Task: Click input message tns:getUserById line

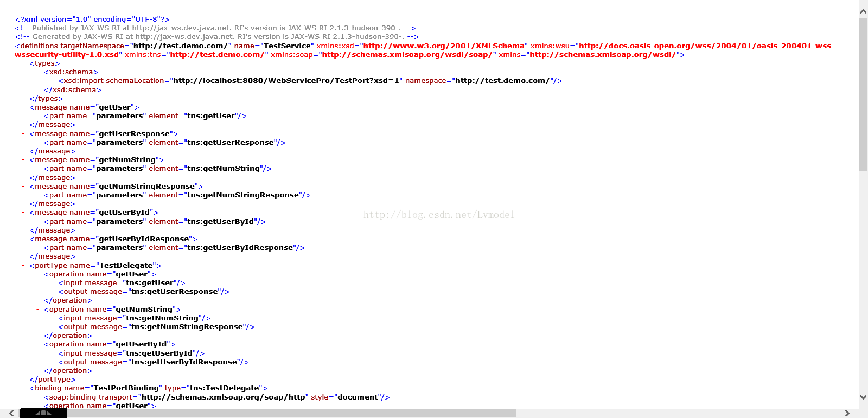Action: [x=132, y=353]
